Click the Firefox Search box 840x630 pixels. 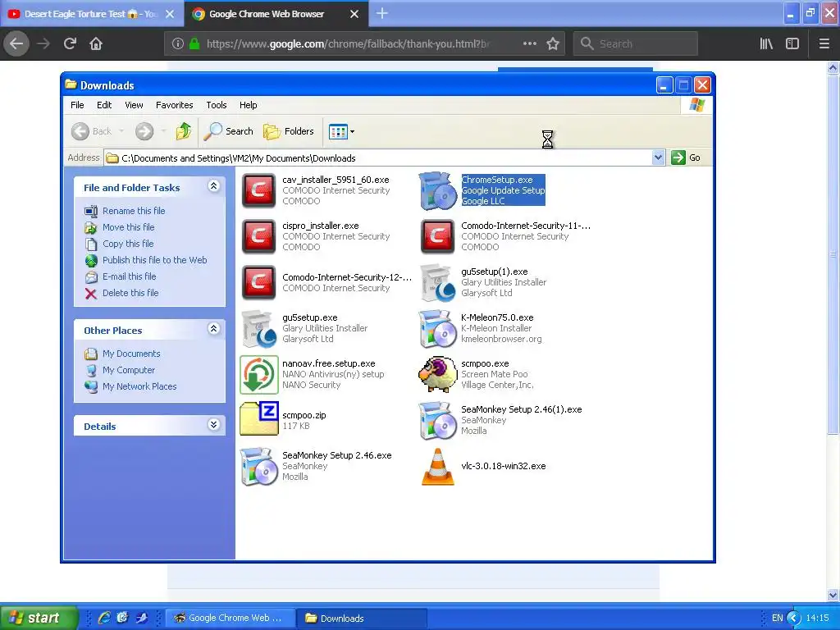[x=636, y=43]
